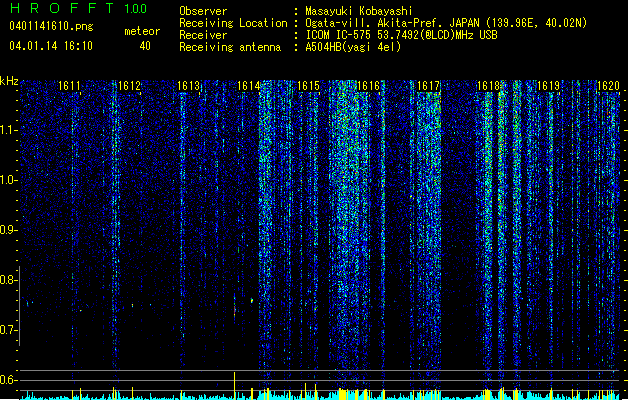Click the meteor count label
Viewport: 629px width, 400px height.
coord(142,31)
